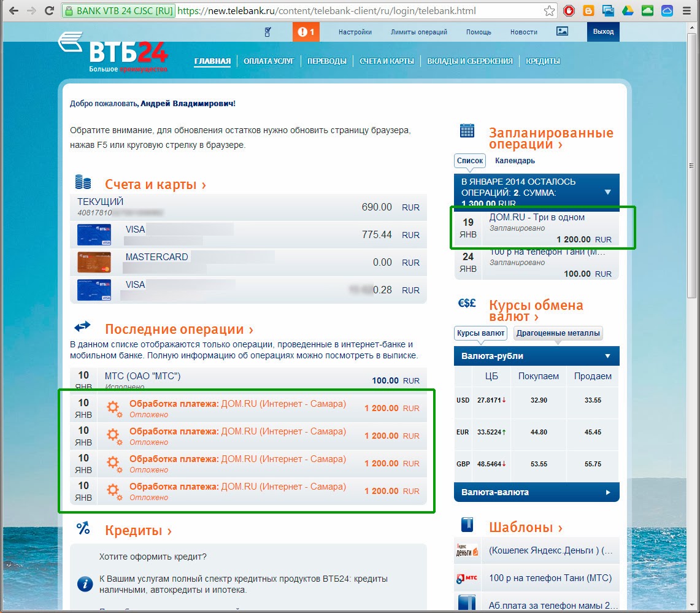Collapse the Валюта-рубли rates section
700x613 pixels.
pos(537,356)
